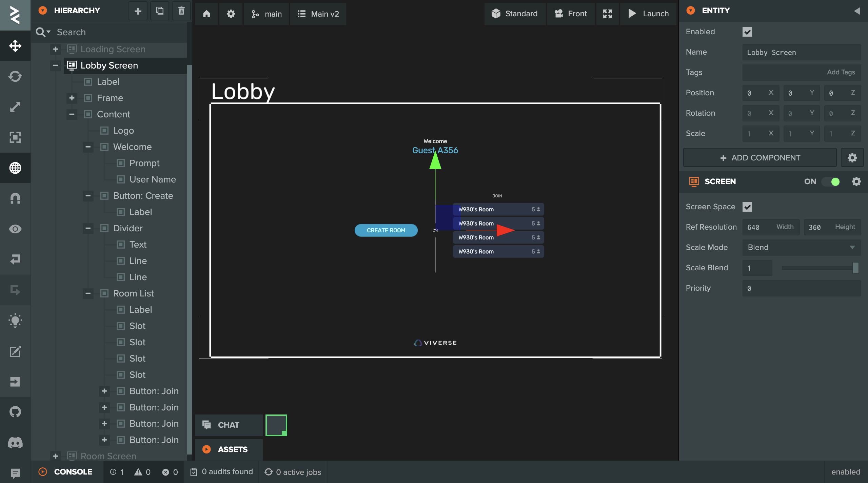
Task: Click the GitHub icon in sidebar
Action: 15,412
